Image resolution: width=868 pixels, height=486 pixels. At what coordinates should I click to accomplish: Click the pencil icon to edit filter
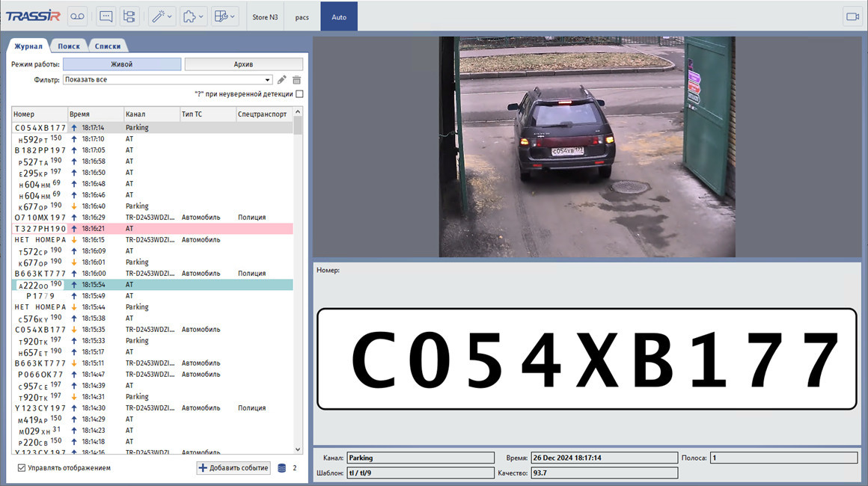tap(282, 80)
